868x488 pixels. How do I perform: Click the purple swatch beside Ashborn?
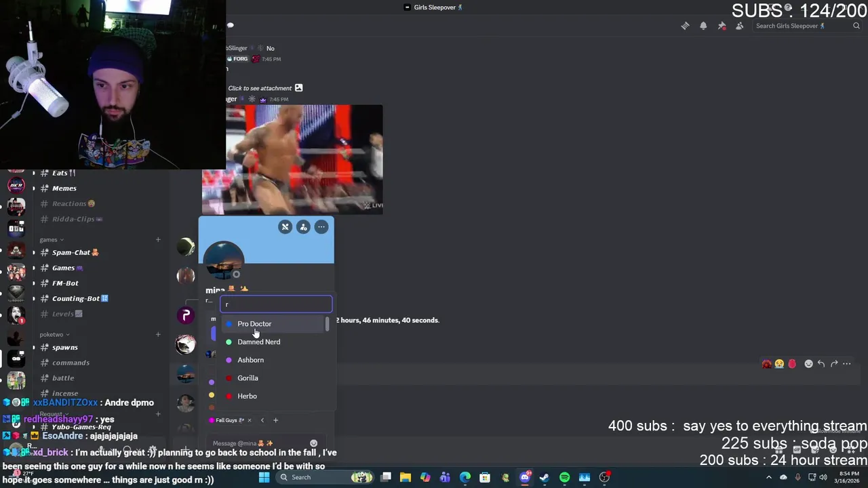229,360
